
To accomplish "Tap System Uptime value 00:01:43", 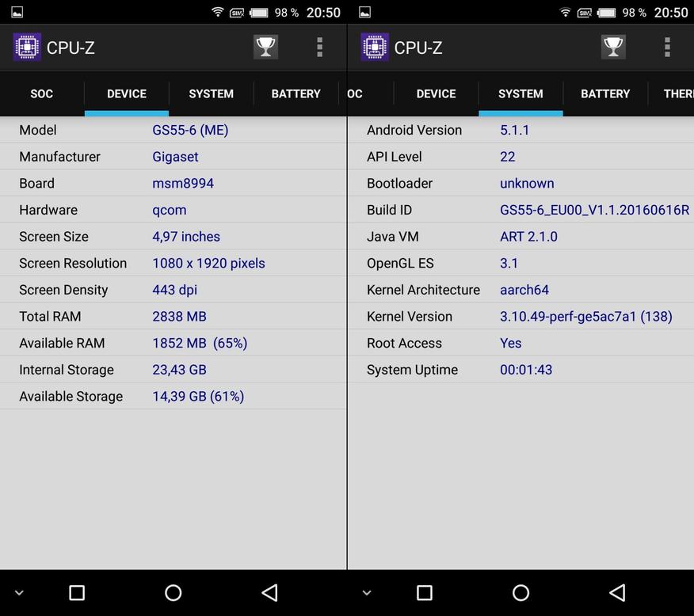I will tap(526, 370).
